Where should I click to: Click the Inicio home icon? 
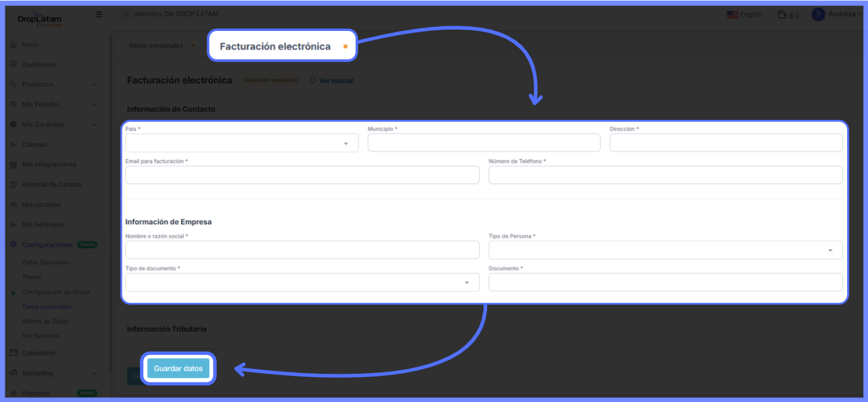[x=13, y=44]
